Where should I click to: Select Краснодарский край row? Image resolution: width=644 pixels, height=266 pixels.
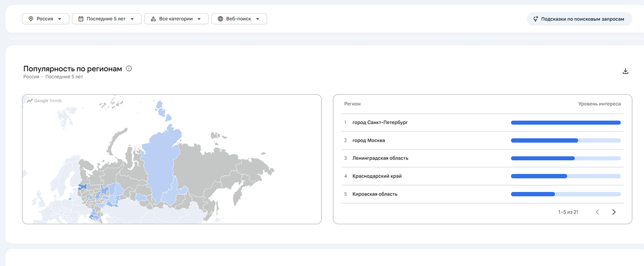point(483,176)
